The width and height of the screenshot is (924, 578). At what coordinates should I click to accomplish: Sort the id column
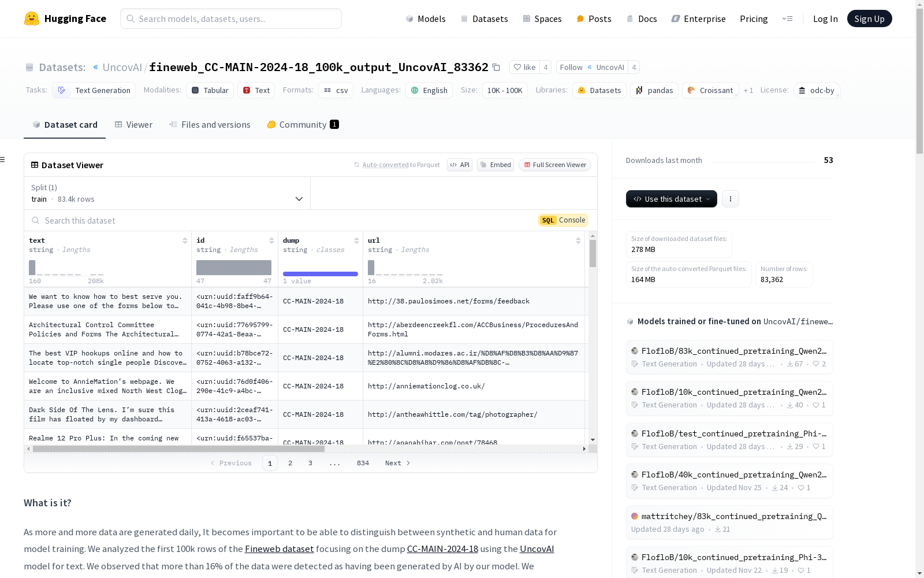point(271,240)
